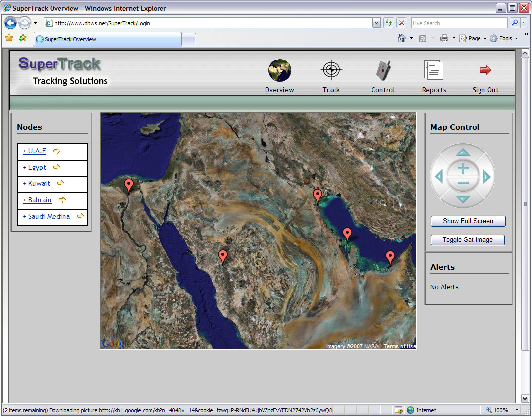The width and height of the screenshot is (532, 417).
Task: Click the page scrollbar up arrow
Action: coord(525,53)
